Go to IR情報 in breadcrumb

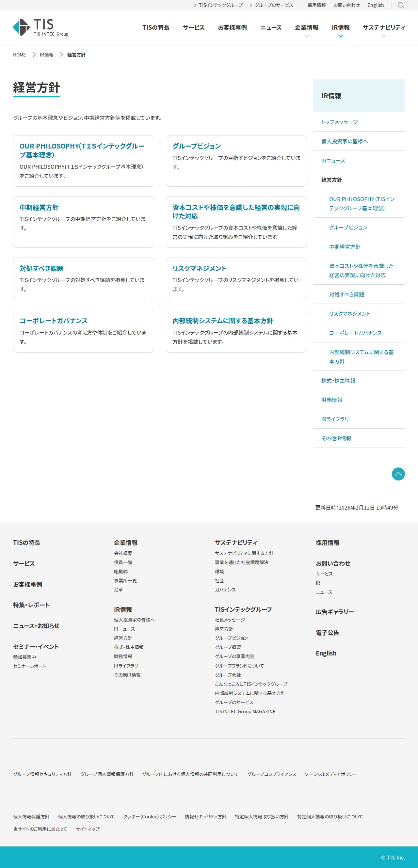(46, 55)
